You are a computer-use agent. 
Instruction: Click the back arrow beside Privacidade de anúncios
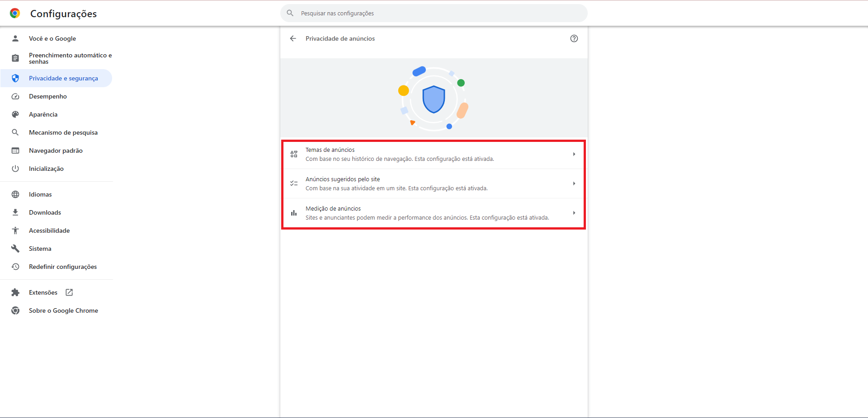pyautogui.click(x=293, y=38)
